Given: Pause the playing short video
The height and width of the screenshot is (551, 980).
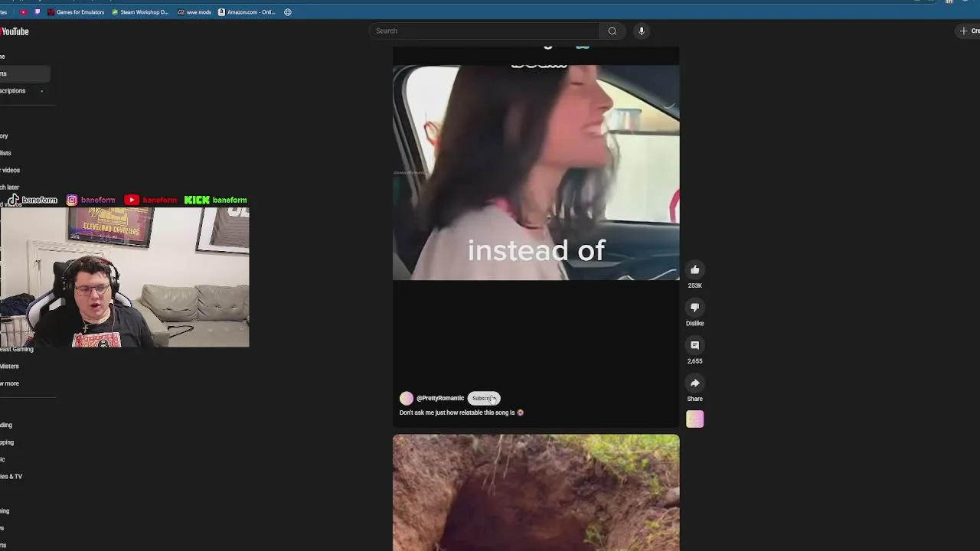Looking at the screenshot, I should pyautogui.click(x=536, y=172).
